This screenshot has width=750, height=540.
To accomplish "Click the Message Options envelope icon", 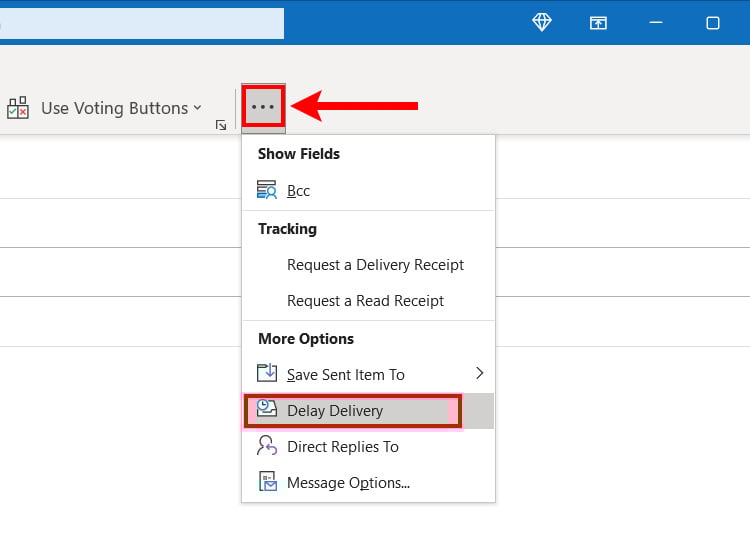I will click(267, 482).
